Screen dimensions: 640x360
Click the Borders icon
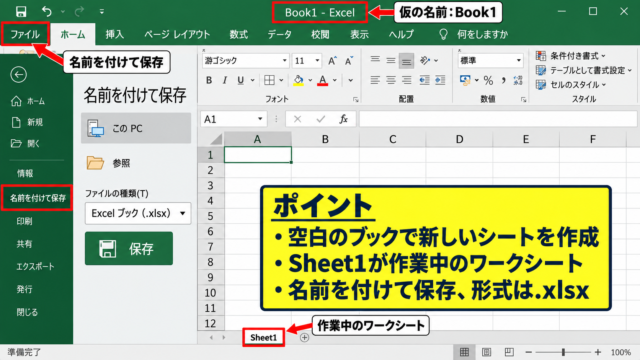click(269, 80)
